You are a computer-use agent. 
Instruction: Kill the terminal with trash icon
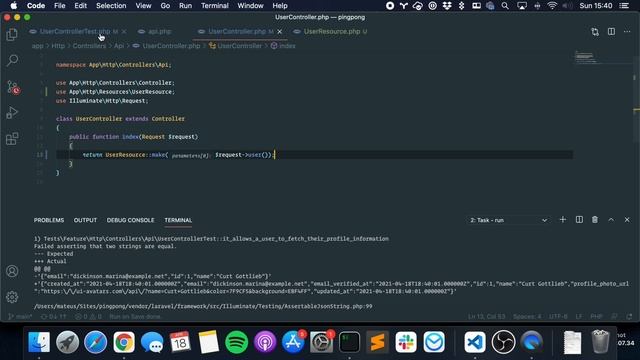click(x=595, y=220)
